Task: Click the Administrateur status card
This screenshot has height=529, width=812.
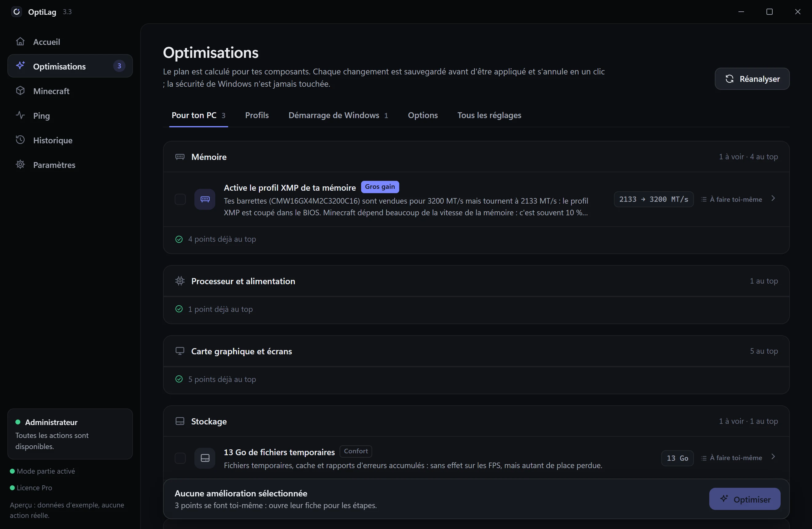Action: point(70,434)
